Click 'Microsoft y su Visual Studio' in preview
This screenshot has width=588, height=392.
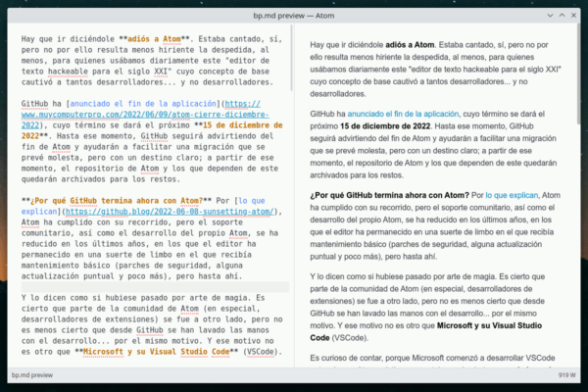[x=489, y=325]
